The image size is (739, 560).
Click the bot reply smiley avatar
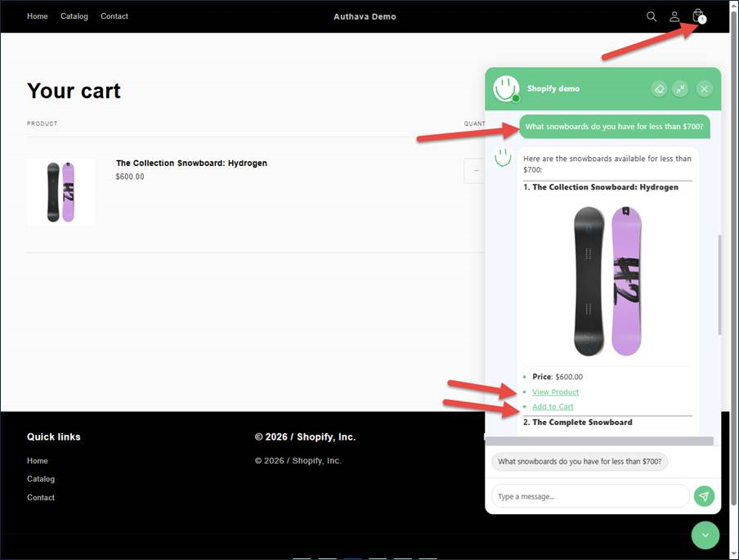point(503,157)
